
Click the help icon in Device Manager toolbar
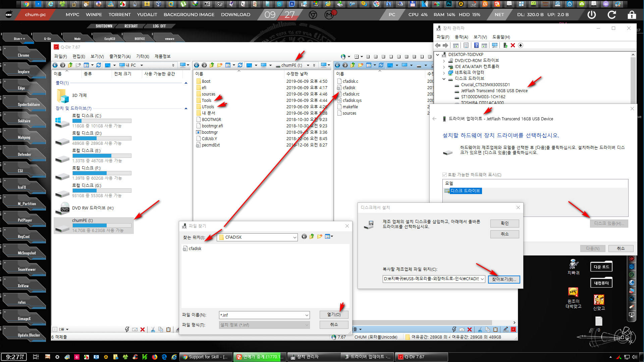(476, 45)
